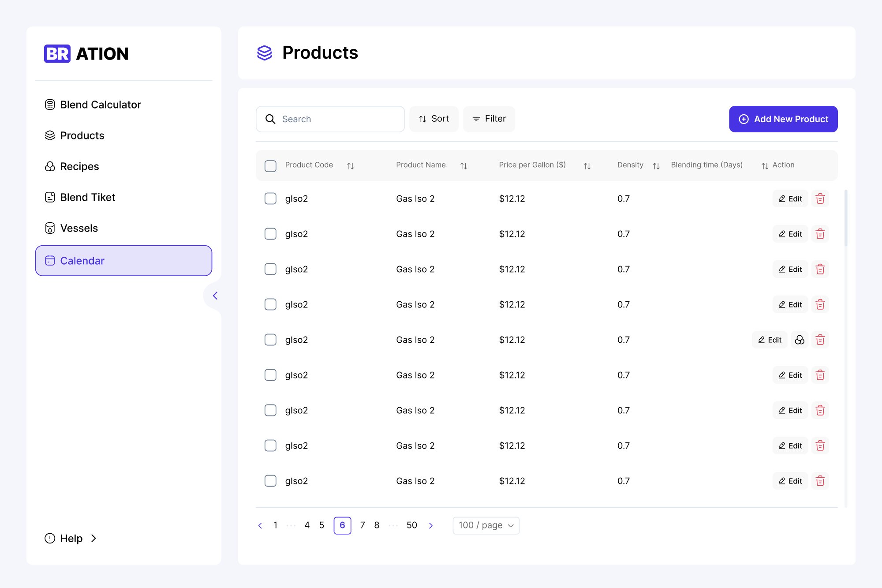Screen dimensions: 882x588
Task: Collapse the sidebar with chevron arrow
Action: (x=215, y=296)
